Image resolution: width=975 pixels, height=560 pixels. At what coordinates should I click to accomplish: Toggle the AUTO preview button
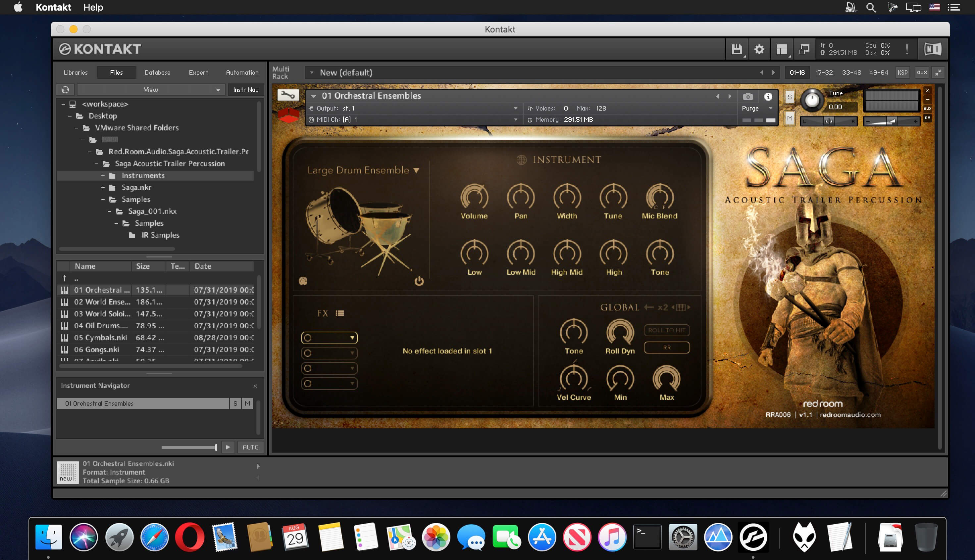tap(250, 447)
